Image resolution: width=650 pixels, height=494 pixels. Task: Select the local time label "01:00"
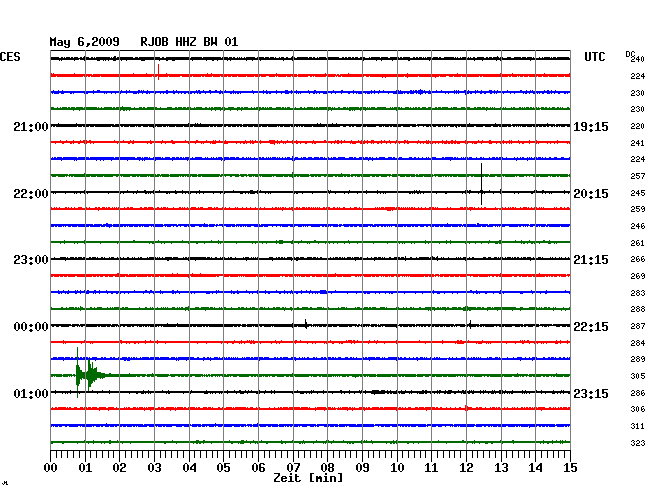pyautogui.click(x=31, y=393)
